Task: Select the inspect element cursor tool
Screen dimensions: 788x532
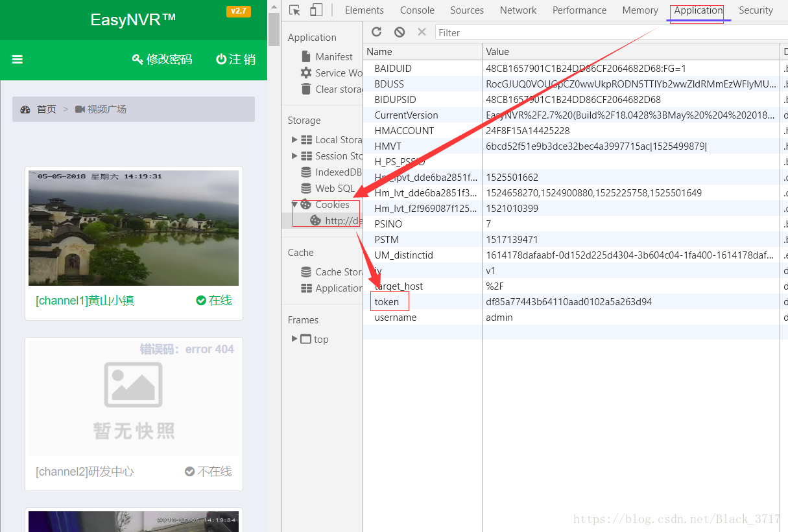Action: 294,10
